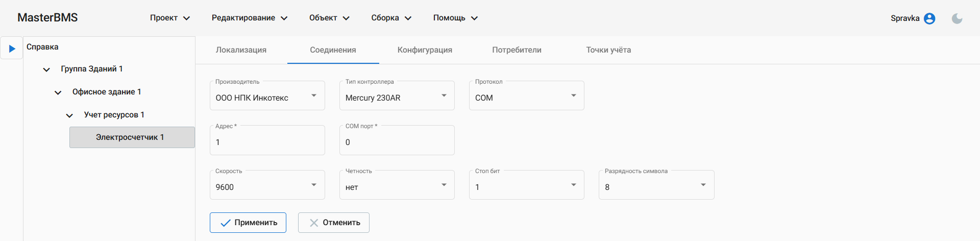Collapse the Офисное здание 1 chevron
Image resolution: width=980 pixels, height=241 pixels.
point(58,92)
